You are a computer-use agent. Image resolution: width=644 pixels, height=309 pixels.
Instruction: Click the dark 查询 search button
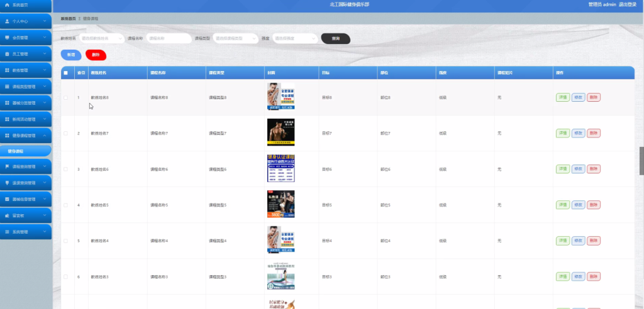(336, 38)
